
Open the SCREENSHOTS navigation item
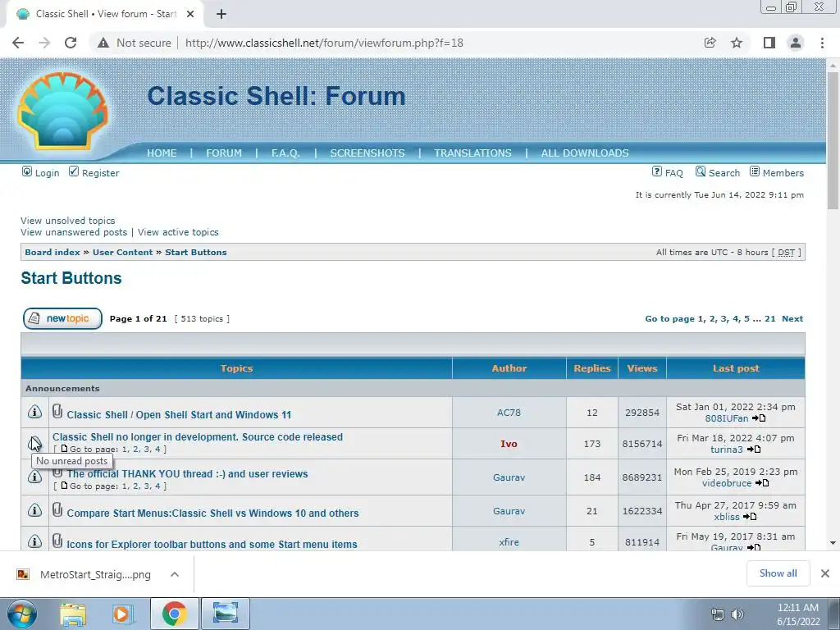point(367,153)
